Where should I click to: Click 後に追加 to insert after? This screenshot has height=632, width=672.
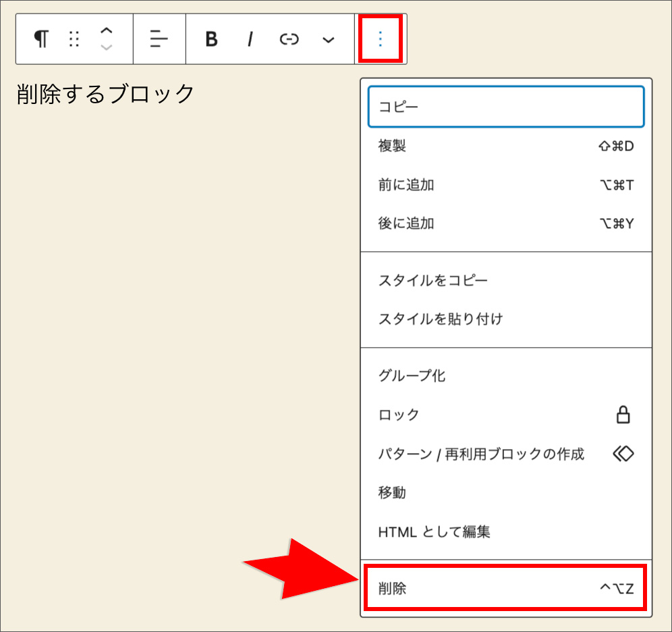pyautogui.click(x=506, y=223)
